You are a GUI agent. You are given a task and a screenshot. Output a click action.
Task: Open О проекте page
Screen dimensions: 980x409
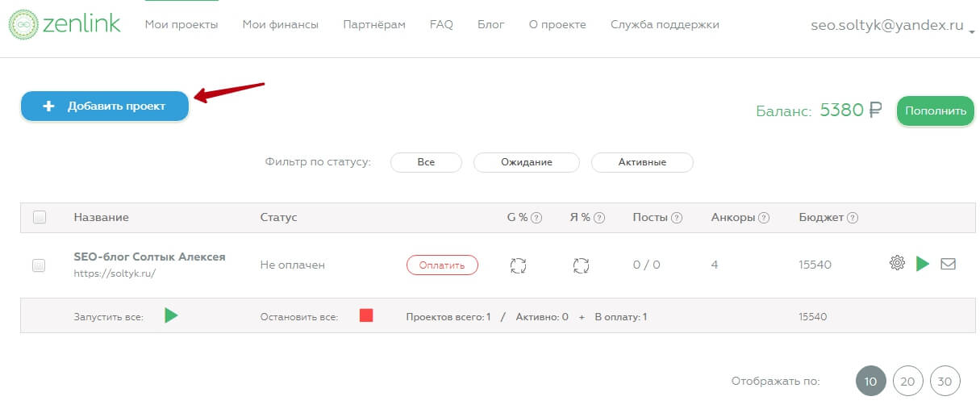557,25
